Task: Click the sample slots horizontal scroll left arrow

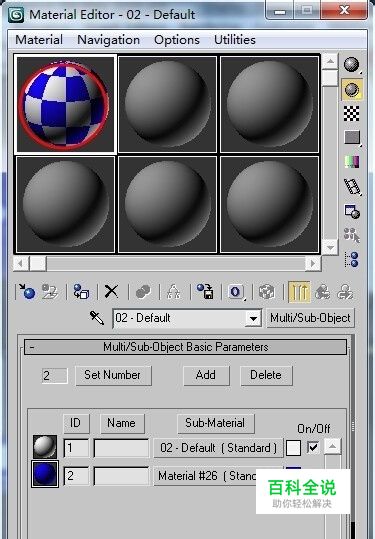Action: tap(21, 264)
